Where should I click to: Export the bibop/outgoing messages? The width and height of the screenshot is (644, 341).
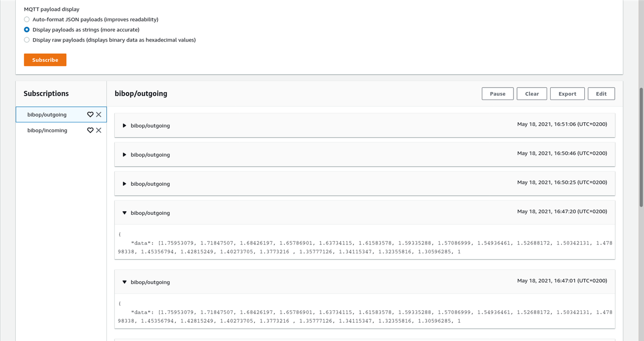tap(567, 94)
